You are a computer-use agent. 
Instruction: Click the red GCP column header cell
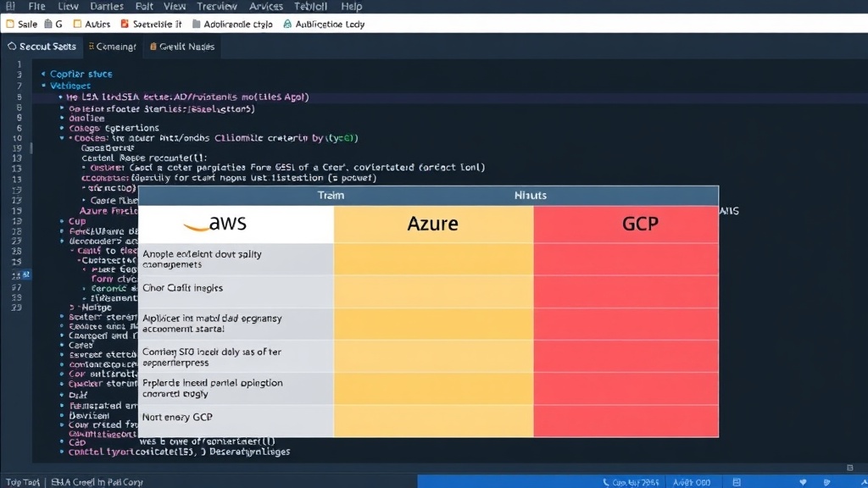coord(626,224)
